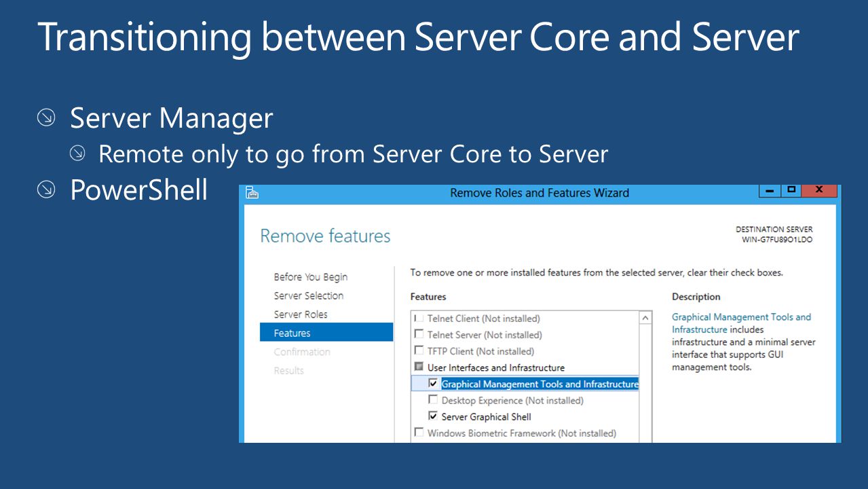The height and width of the screenshot is (489, 868).
Task: Select Windows Biometric Framework row
Action: point(522,433)
